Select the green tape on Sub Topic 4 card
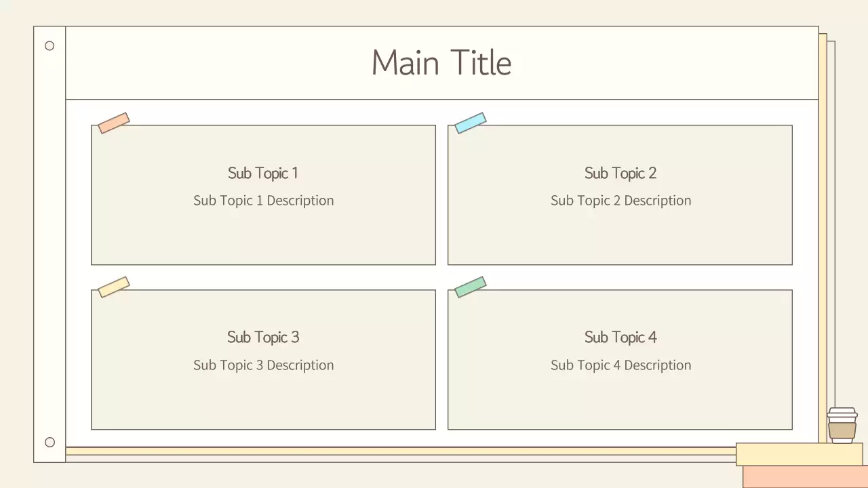Viewport: 868px width, 488px height. (x=470, y=287)
